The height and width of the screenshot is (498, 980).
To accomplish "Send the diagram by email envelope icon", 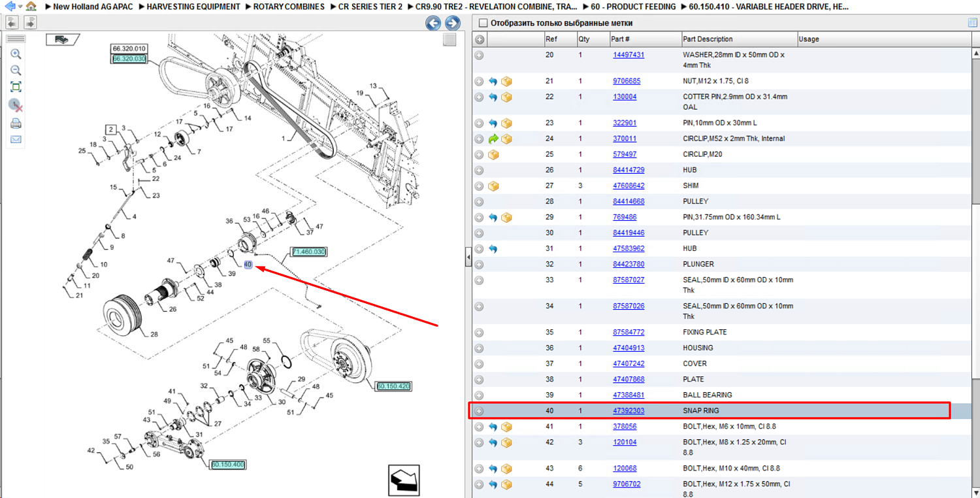I will (16, 139).
